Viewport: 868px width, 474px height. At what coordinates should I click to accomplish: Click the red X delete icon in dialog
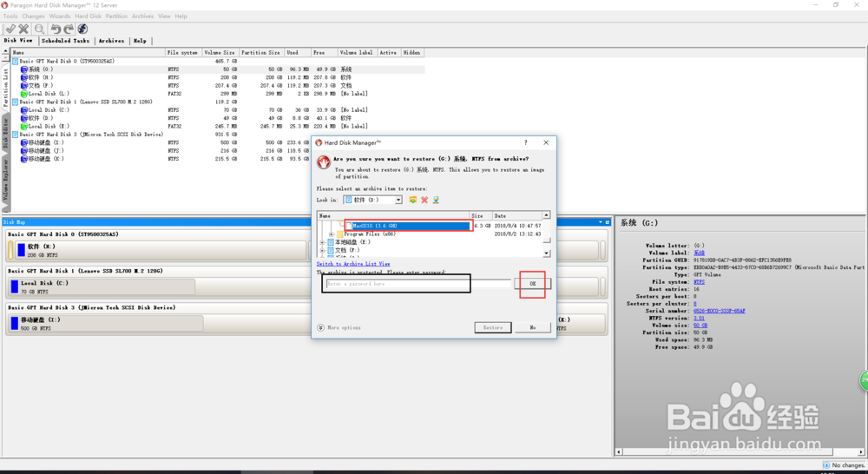point(424,200)
